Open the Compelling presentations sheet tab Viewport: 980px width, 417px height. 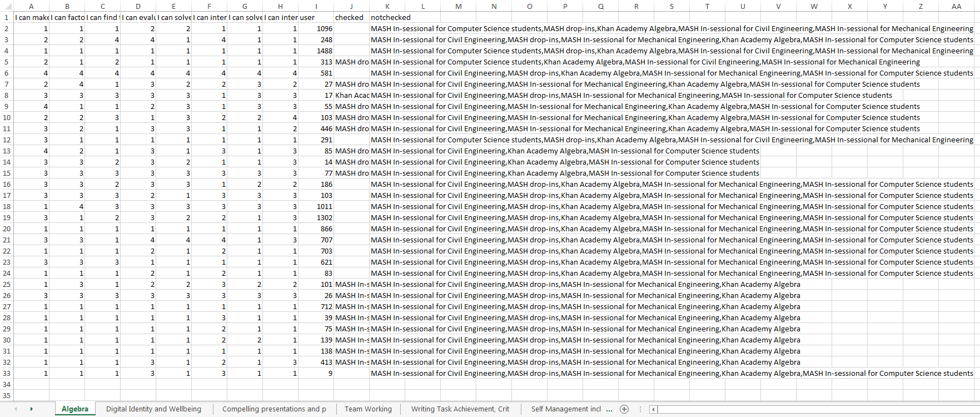coord(274,409)
